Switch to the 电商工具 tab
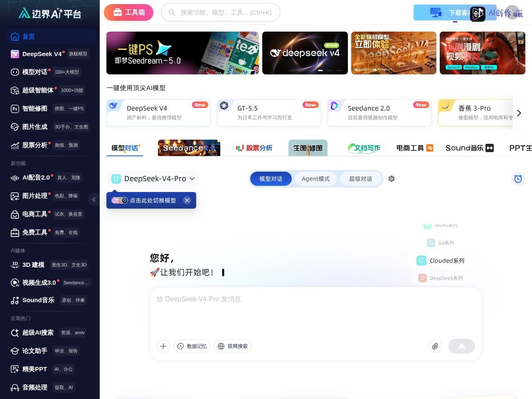The image size is (532, 399). [415, 148]
